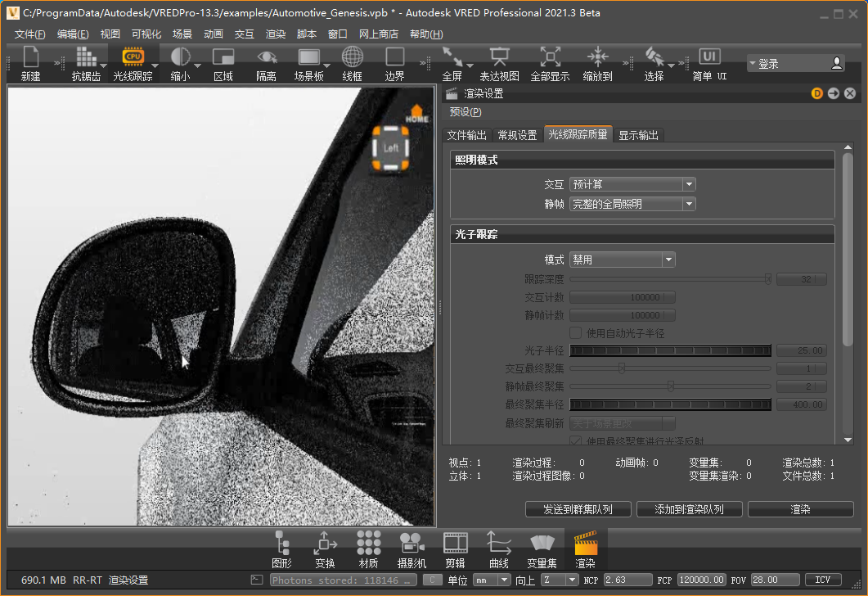
Task: Open the 摄影机 camera editor icon
Action: coord(412,544)
